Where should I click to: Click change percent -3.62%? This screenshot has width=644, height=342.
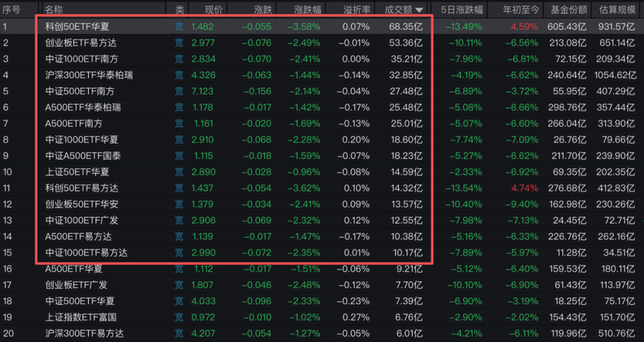[304, 188]
